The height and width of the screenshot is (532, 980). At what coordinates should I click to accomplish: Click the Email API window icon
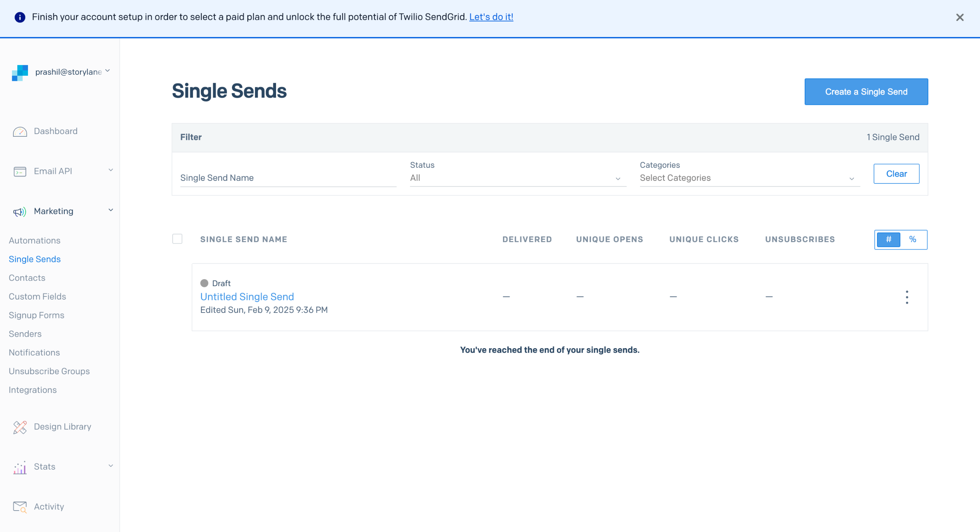click(20, 172)
